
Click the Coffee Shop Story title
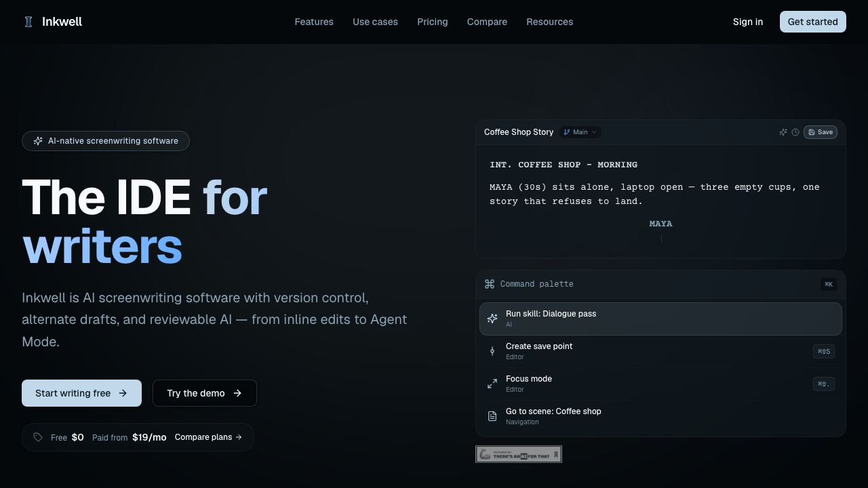pos(519,132)
